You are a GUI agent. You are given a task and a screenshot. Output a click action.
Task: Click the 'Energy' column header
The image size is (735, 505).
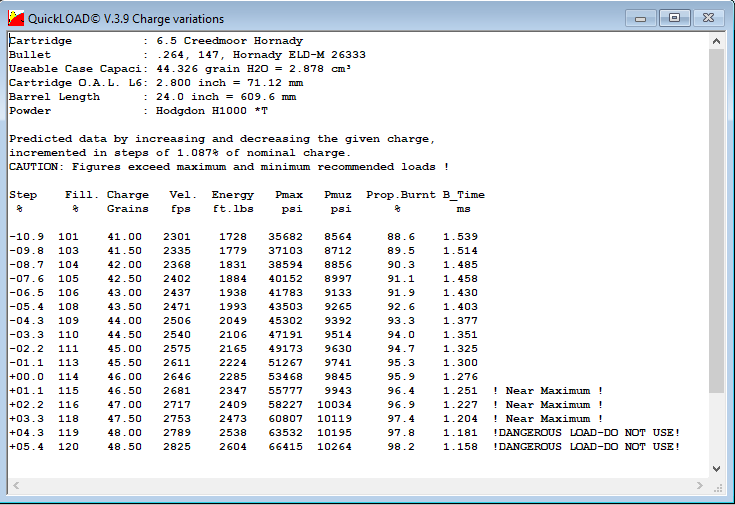(232, 195)
